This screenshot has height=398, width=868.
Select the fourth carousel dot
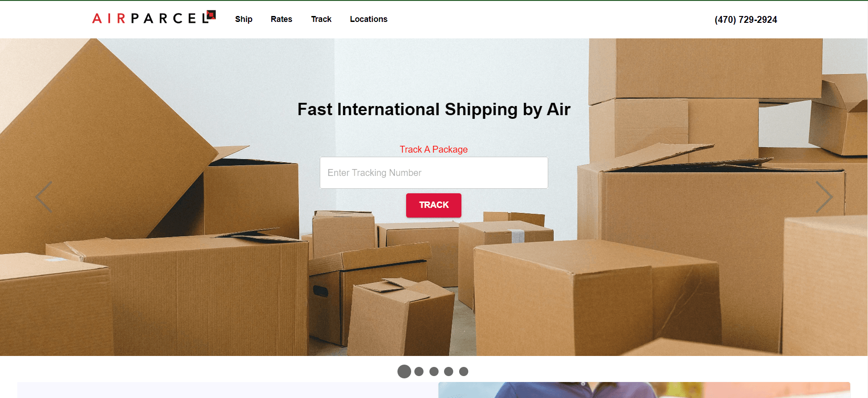pos(449,371)
